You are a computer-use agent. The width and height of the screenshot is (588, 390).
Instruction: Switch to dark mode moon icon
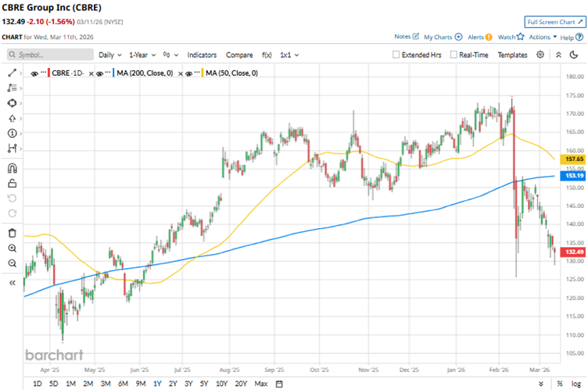pyautogui.click(x=575, y=55)
